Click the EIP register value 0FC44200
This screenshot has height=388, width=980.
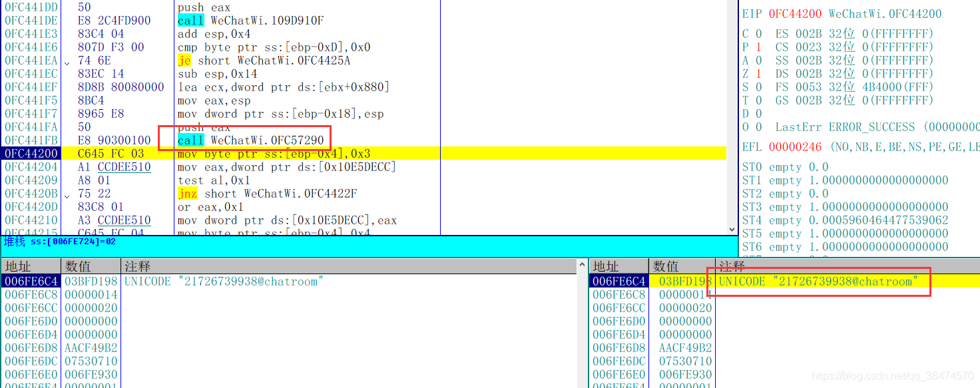[796, 14]
